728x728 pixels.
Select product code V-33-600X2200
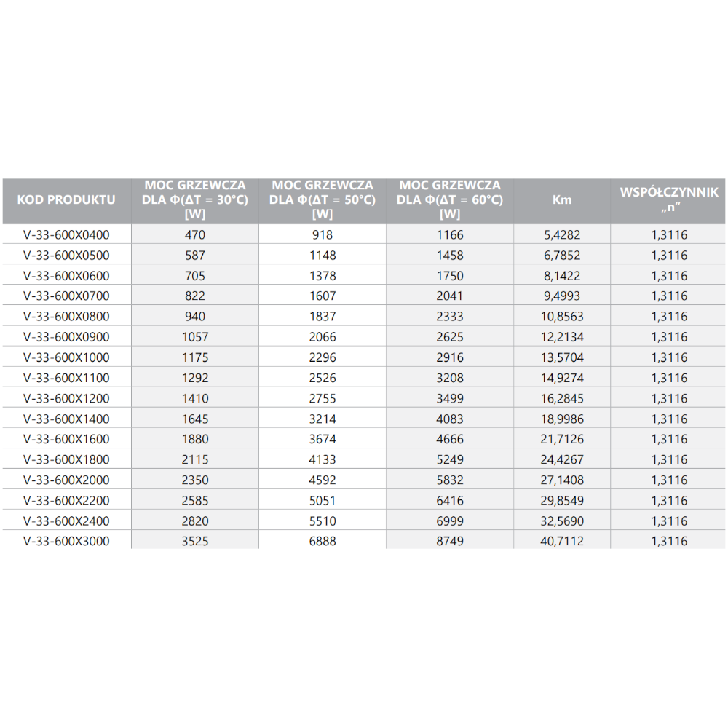coord(66,500)
